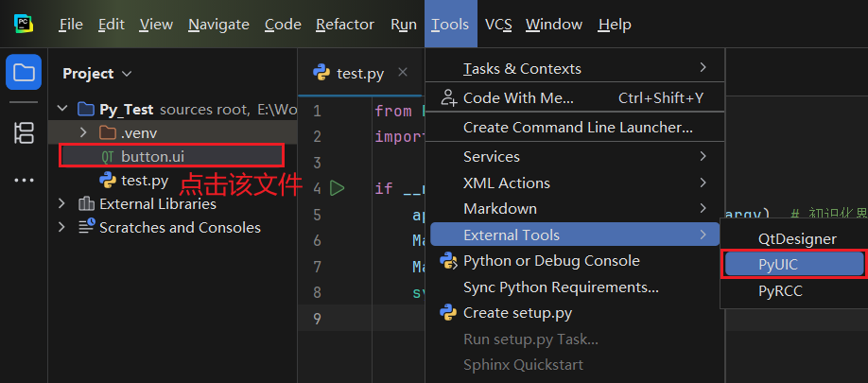This screenshot has height=383, width=868.
Task: Select External Tools menu item
Action: coord(575,235)
